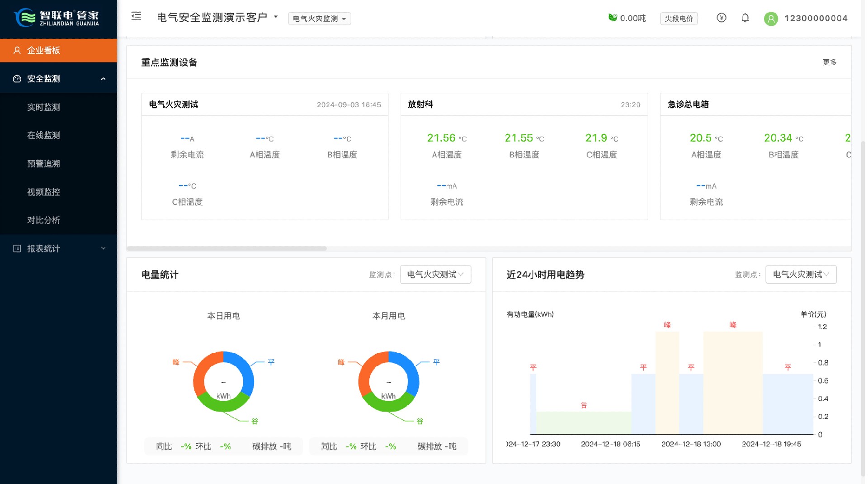Open the customer name dropdown arrow
The image size is (868, 484).
(276, 17)
